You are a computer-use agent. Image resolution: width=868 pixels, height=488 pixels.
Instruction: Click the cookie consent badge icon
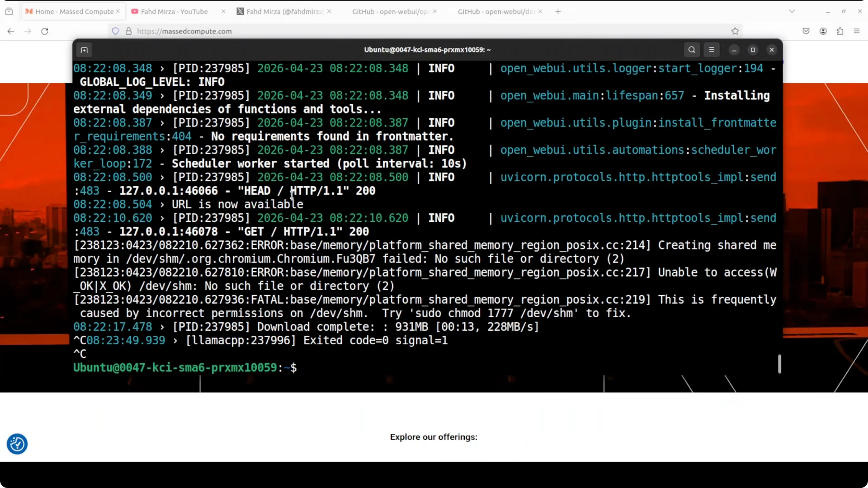17,444
